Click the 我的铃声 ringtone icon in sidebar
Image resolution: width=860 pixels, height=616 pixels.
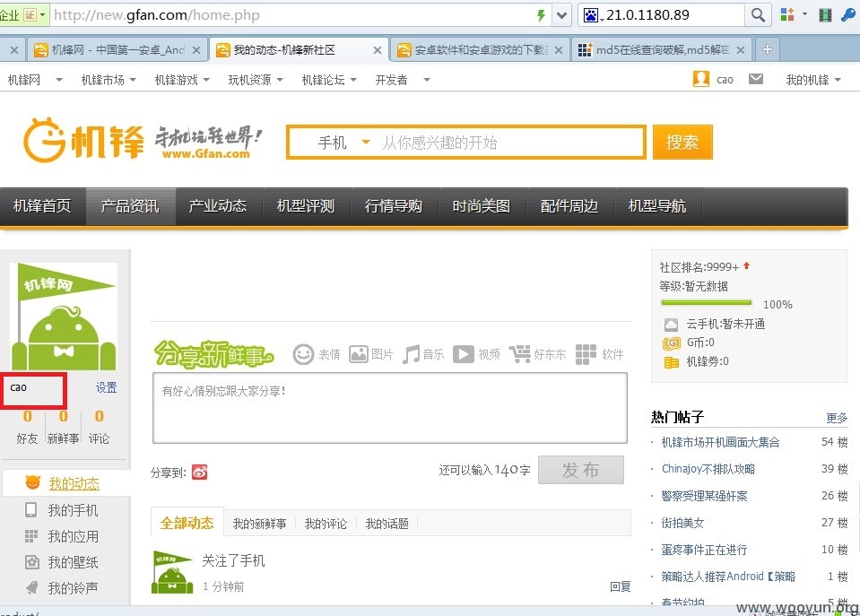pos(31,587)
